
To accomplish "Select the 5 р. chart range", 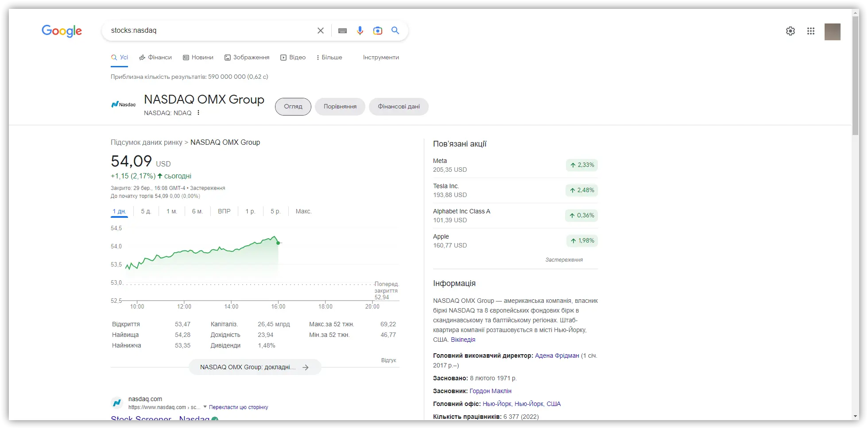I will (275, 212).
